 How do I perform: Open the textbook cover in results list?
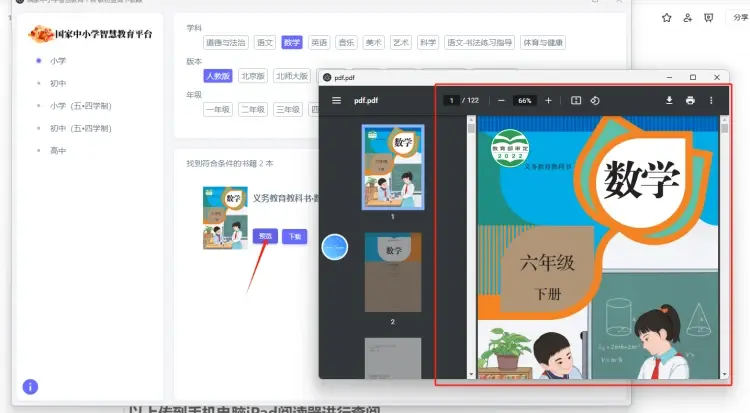(x=225, y=218)
